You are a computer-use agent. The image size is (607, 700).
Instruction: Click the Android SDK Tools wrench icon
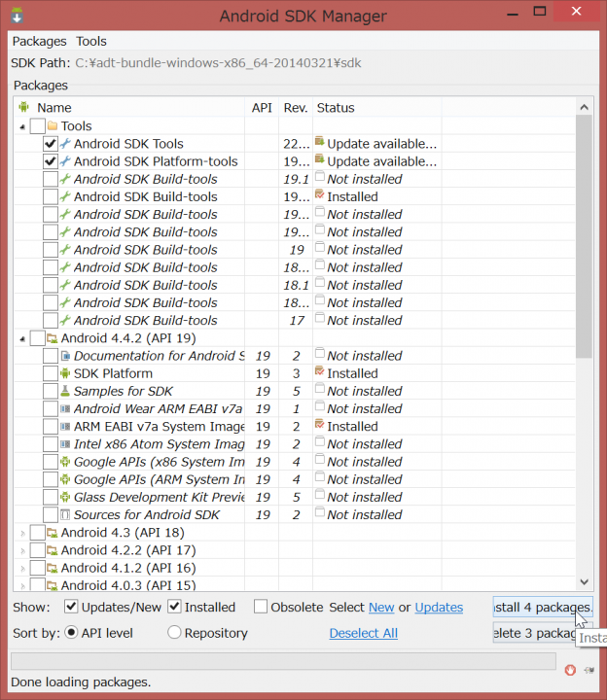tap(65, 143)
